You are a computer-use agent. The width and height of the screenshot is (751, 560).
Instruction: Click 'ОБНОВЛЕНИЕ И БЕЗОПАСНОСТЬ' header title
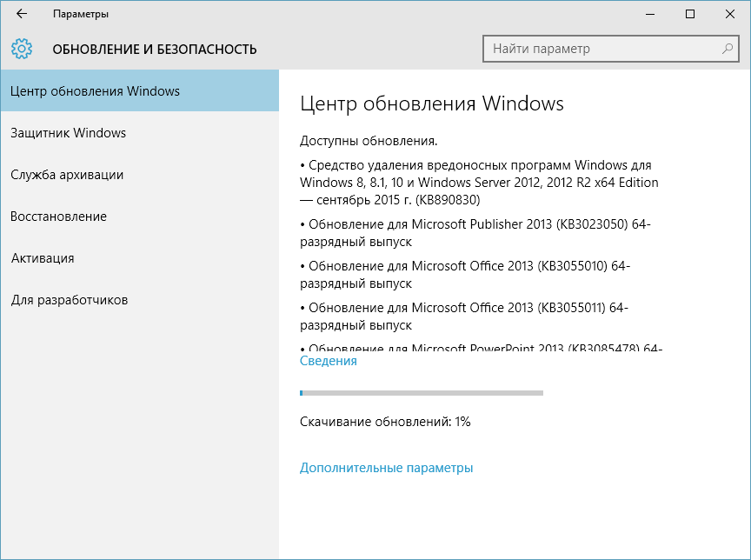tap(154, 50)
